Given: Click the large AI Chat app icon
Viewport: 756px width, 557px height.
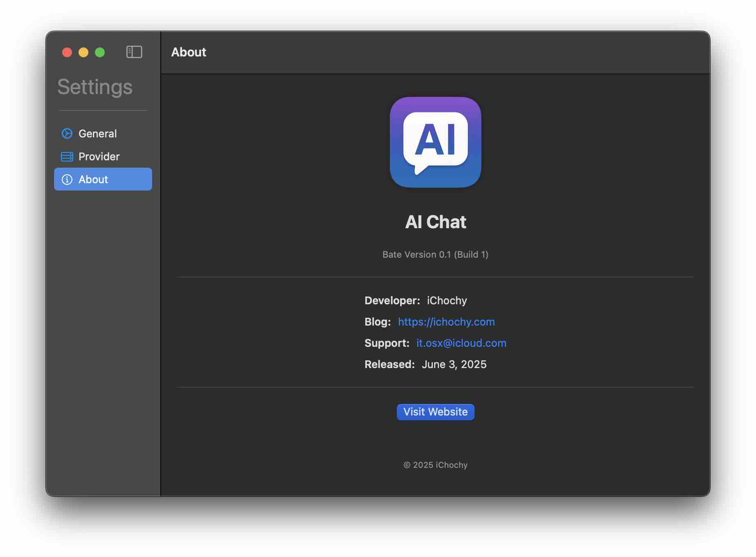Looking at the screenshot, I should click(435, 142).
